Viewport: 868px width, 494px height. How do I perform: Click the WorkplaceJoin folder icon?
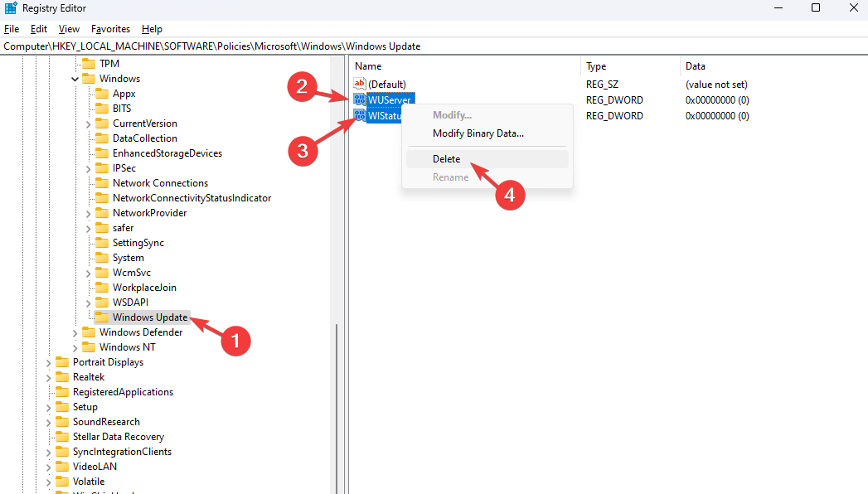tap(102, 288)
